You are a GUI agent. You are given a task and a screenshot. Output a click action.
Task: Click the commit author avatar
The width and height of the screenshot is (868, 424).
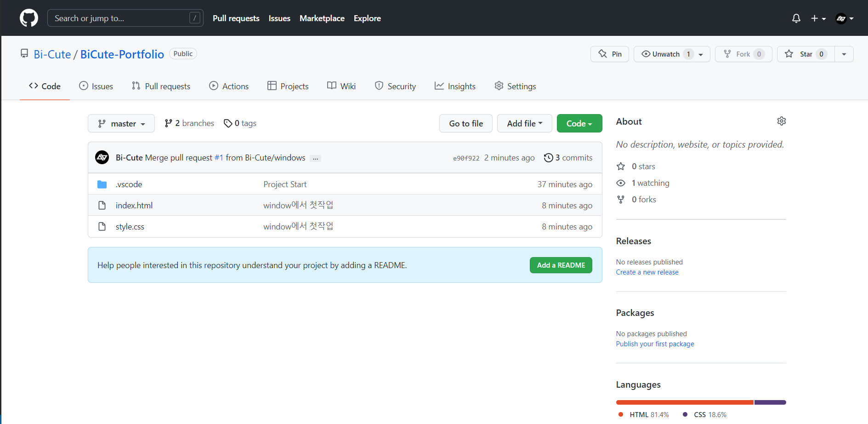(x=102, y=157)
